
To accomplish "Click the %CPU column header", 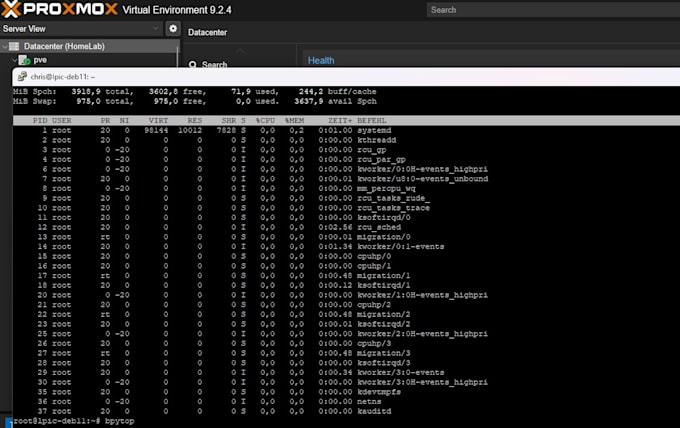I will tap(265, 121).
